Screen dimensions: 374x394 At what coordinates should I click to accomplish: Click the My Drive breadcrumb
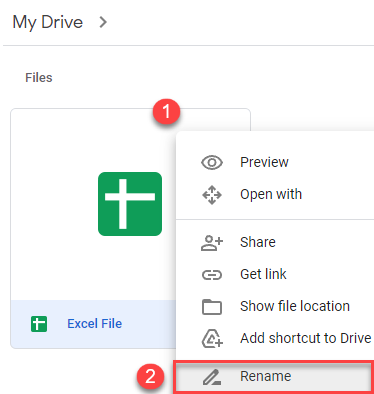point(48,23)
